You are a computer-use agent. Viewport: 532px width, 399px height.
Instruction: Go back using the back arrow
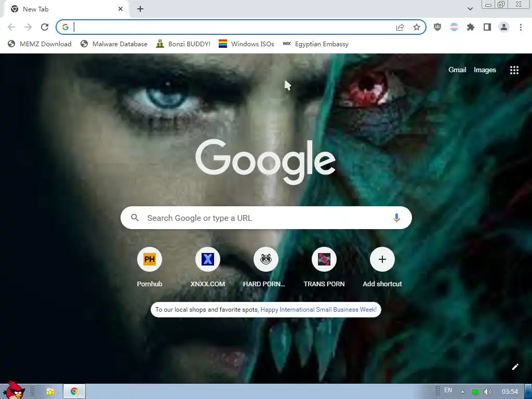click(11, 27)
